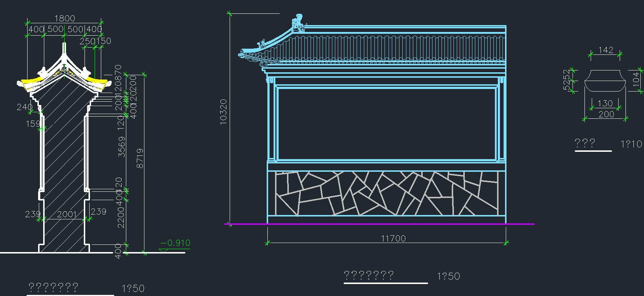Viewport: 644px width, 296px height.
Task: Select the 10320 vertical height dimension
Action: [223, 112]
